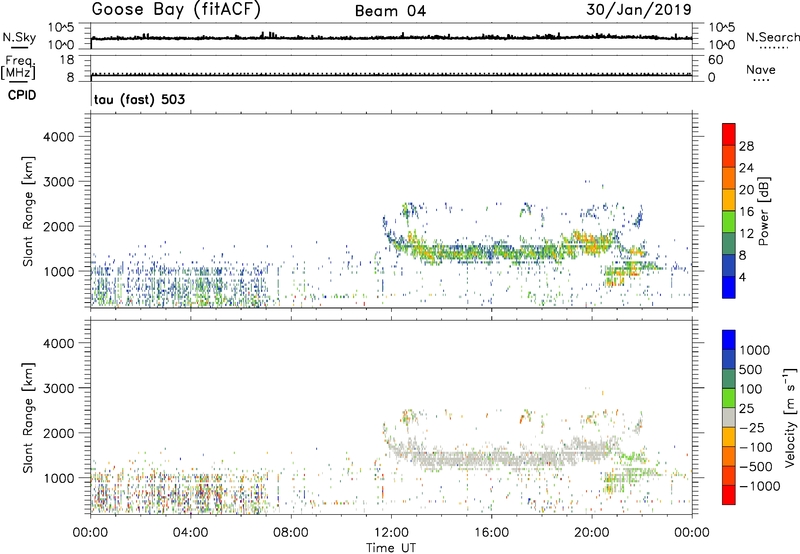Click the 'tau (fast) 503' text
The height and width of the screenshot is (554, 800).
point(139,99)
